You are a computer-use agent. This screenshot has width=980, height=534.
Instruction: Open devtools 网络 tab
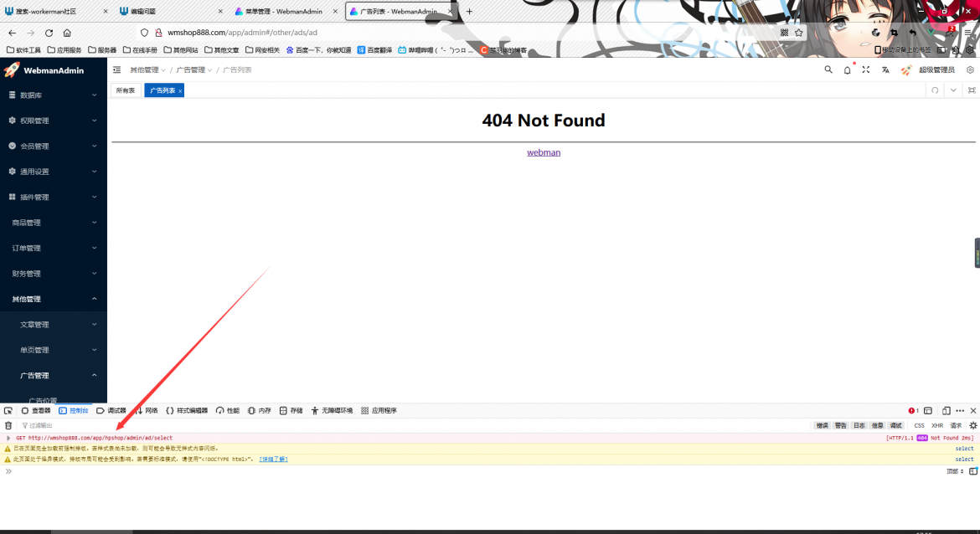tap(147, 411)
